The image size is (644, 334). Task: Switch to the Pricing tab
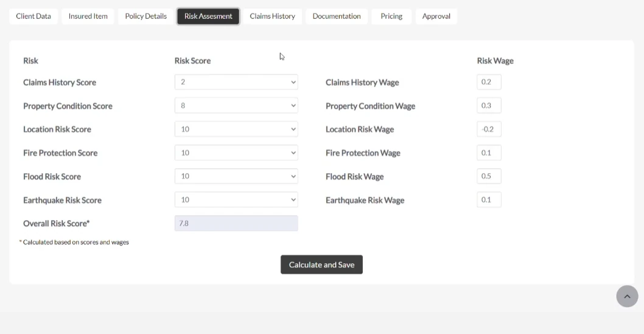point(391,16)
